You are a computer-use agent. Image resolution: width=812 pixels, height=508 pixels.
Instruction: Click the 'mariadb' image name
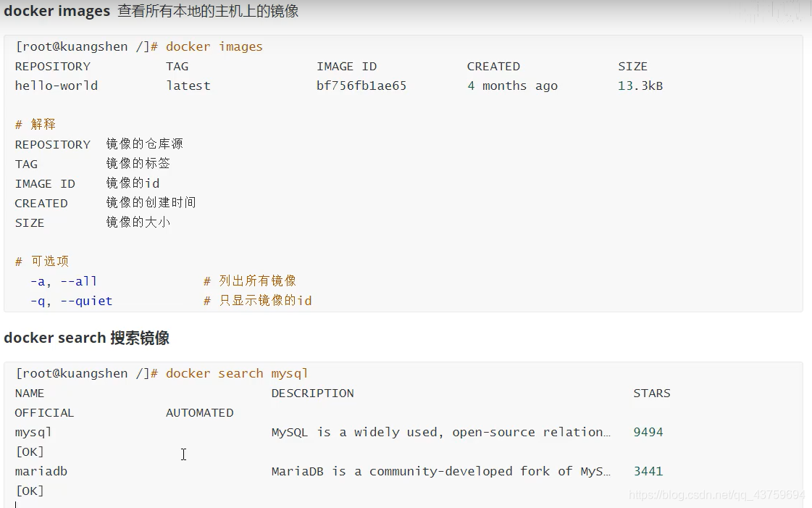tap(41, 471)
